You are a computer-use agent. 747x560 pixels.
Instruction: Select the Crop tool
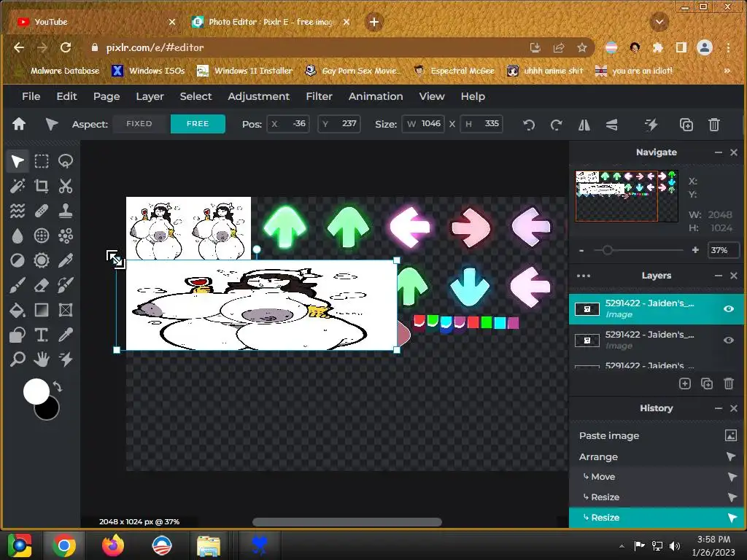point(42,186)
